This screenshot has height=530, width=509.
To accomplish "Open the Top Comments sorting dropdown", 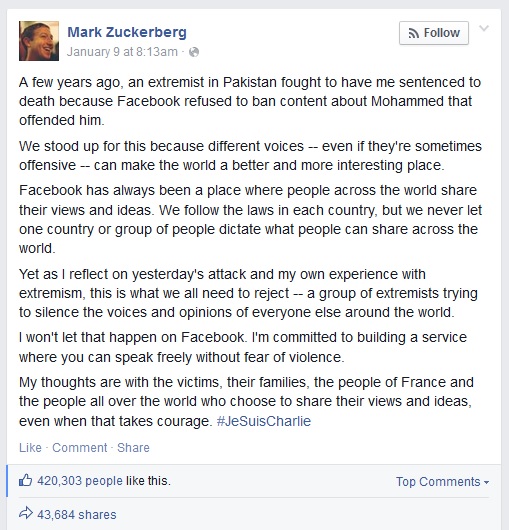I will point(442,482).
